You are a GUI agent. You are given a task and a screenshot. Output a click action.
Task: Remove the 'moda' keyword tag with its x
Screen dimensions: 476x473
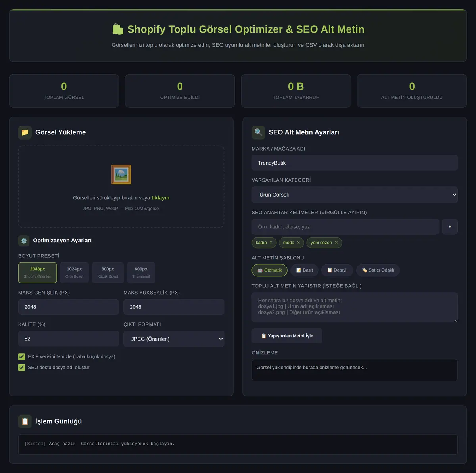click(x=298, y=243)
